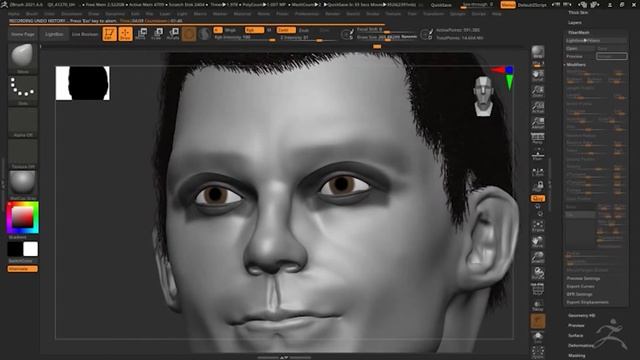640x360 pixels.
Task: Click the BPR render icon
Action: tap(538, 53)
